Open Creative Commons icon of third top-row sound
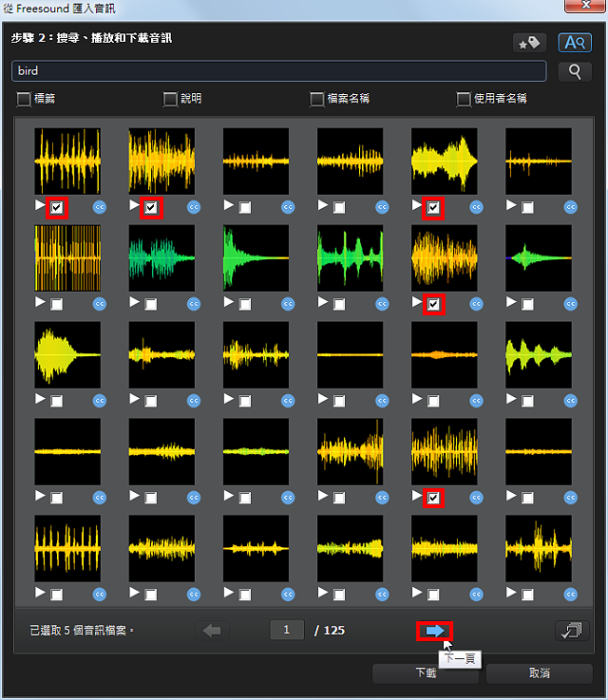Image resolution: width=608 pixels, height=700 pixels. tap(288, 207)
